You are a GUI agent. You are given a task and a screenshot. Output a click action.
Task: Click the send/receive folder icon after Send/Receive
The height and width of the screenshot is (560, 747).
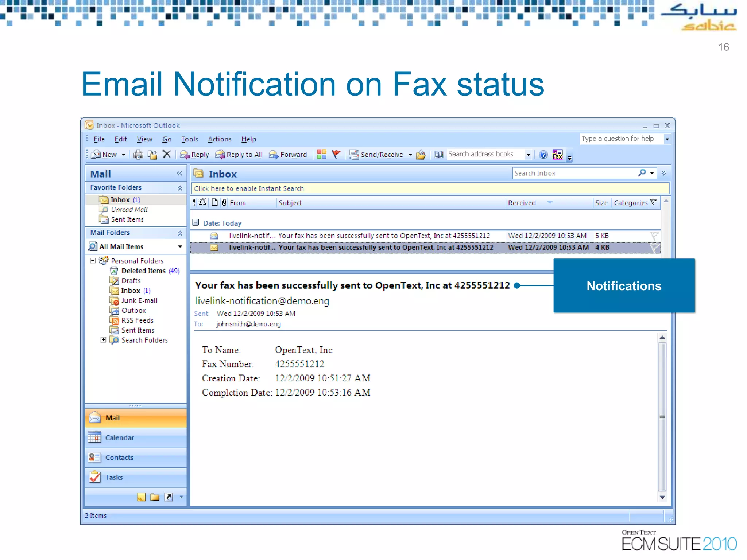click(421, 155)
